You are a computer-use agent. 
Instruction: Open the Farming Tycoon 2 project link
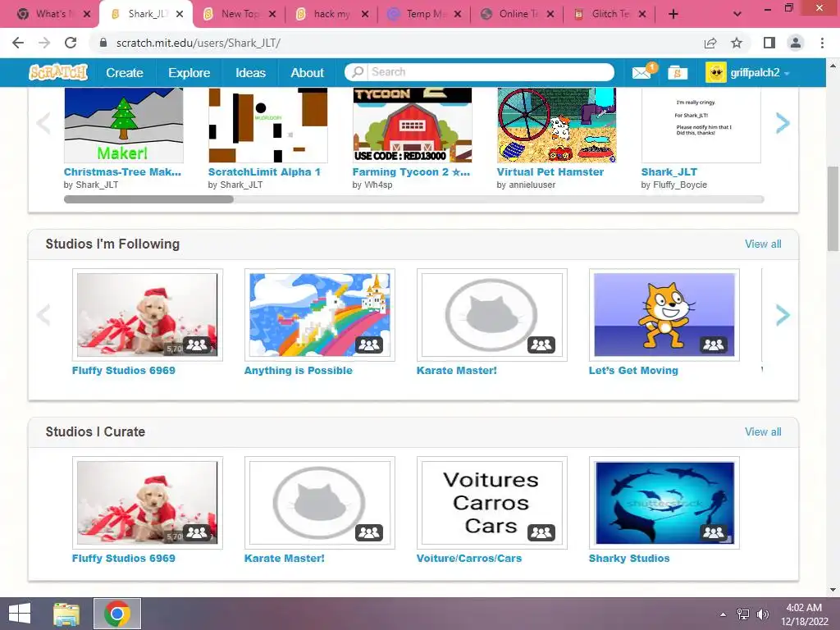411,172
